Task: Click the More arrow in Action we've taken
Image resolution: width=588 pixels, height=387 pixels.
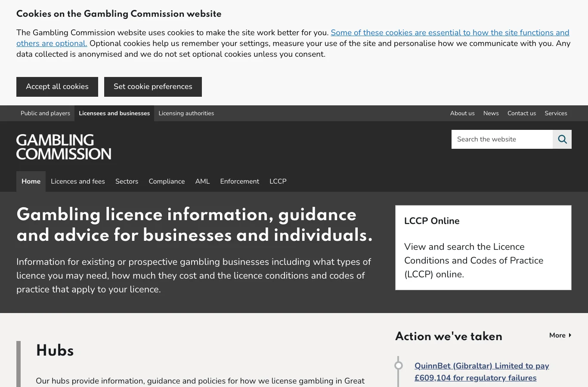Action: click(560, 335)
